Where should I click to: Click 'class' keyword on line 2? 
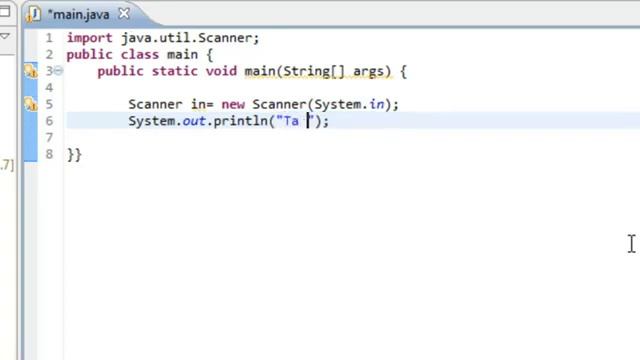pos(140,55)
